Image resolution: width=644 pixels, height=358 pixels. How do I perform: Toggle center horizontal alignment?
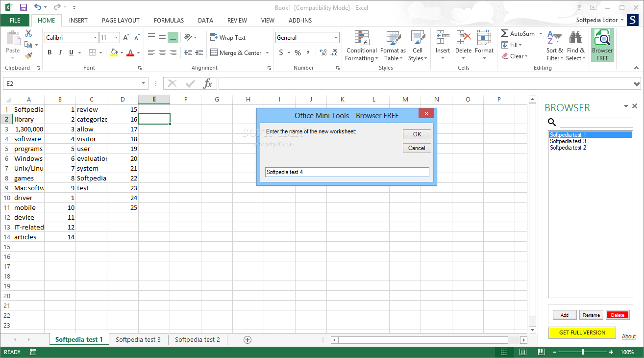162,52
